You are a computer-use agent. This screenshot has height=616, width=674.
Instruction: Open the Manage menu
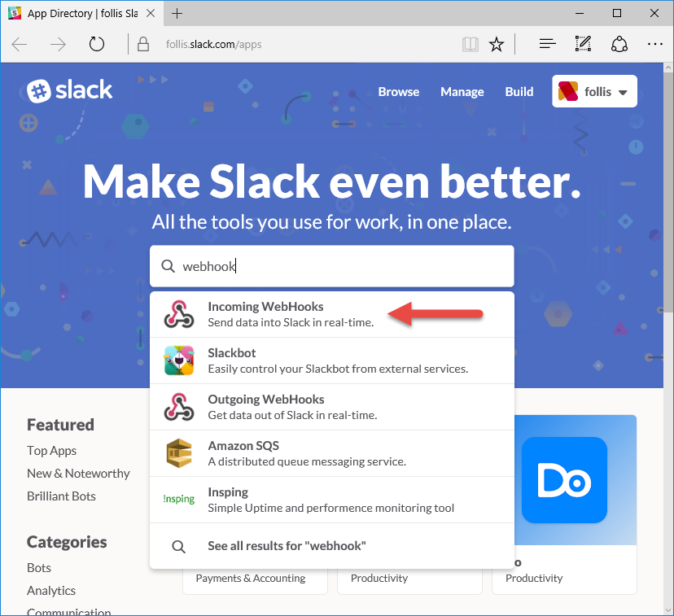[462, 91]
